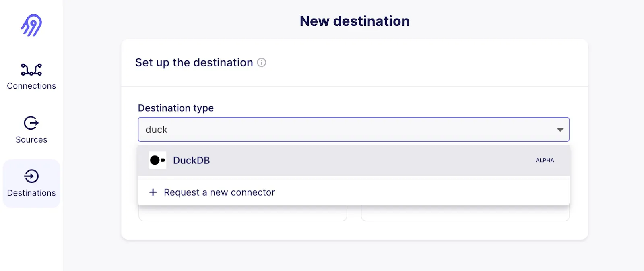644x271 pixels.
Task: Open Connections via its sidebar icon
Action: tap(31, 70)
